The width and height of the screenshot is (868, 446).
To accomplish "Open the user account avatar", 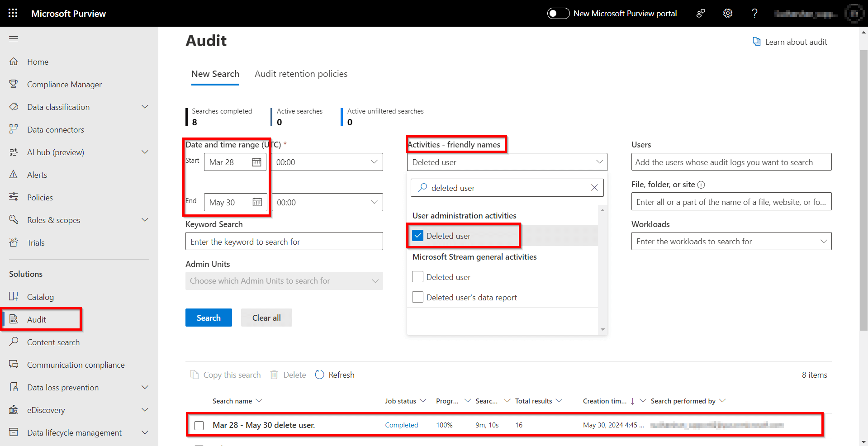I will (854, 14).
